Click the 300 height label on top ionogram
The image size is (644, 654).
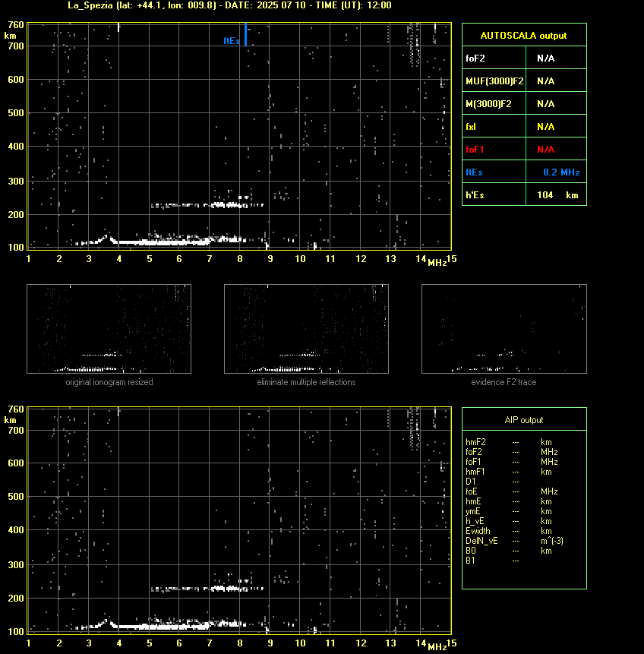coord(16,181)
